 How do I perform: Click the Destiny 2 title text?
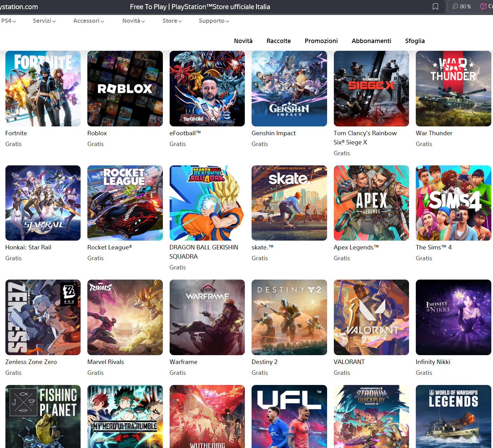[x=264, y=362]
